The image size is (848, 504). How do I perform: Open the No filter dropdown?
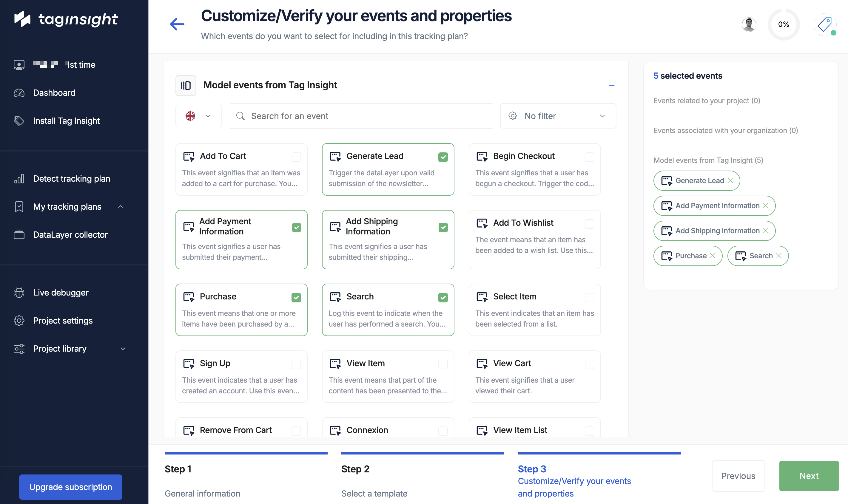coord(558,116)
